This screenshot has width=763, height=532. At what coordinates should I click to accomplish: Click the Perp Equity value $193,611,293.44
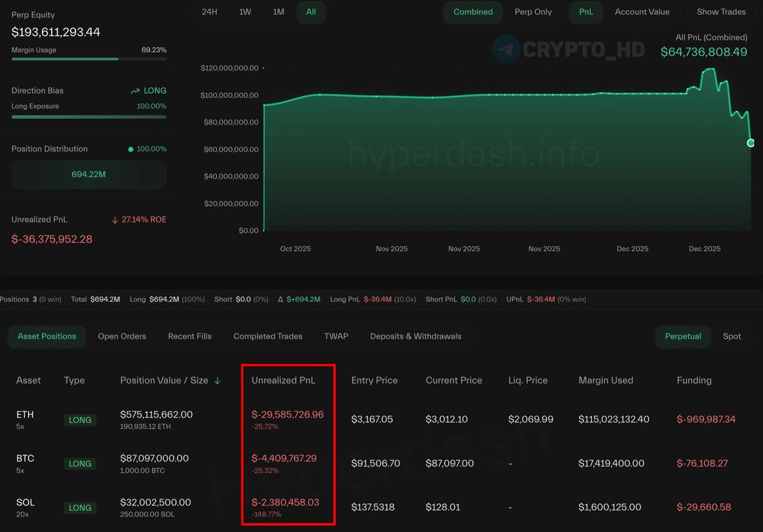[x=56, y=32]
